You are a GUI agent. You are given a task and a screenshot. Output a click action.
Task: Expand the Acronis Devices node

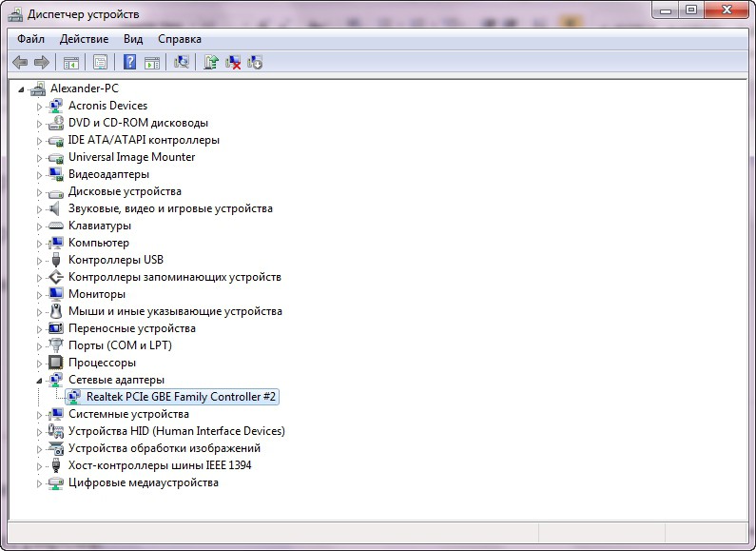pos(40,106)
